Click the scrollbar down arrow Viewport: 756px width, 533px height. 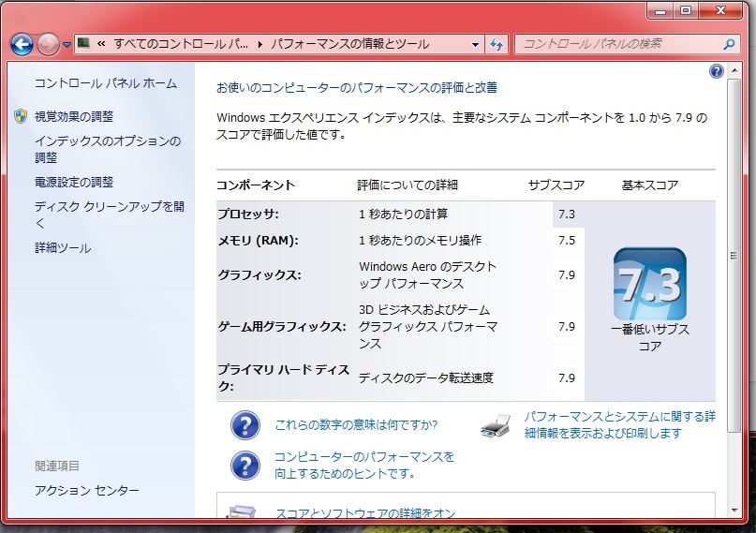coord(734,511)
